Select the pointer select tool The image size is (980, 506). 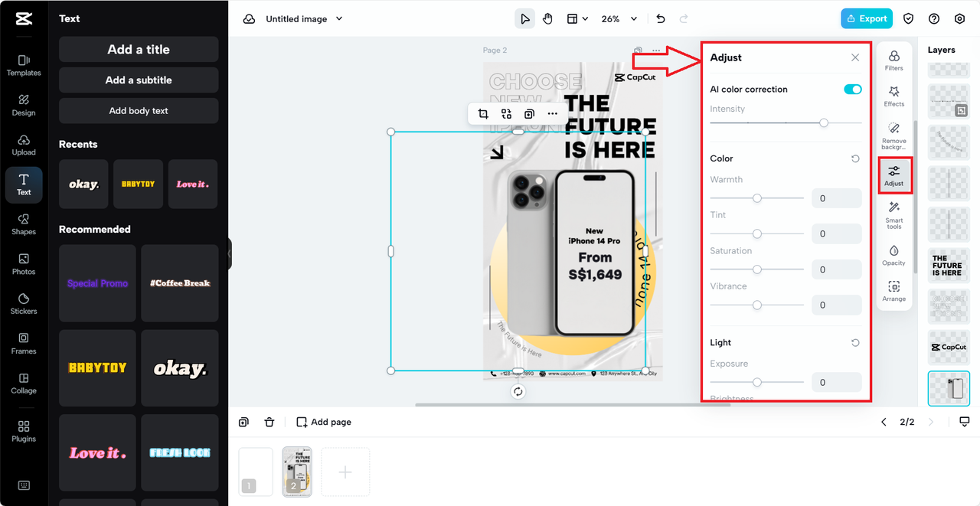pyautogui.click(x=524, y=19)
